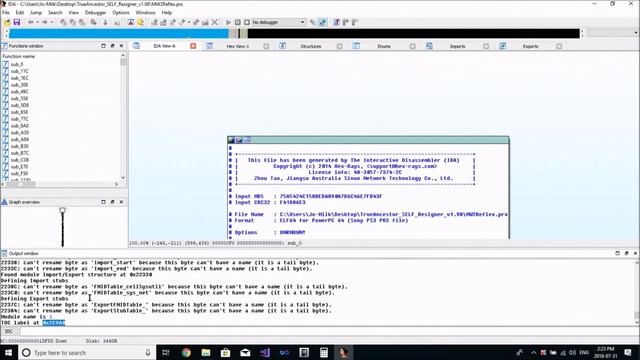
Task: Click the blue navigation band overview
Action: (x=119, y=33)
